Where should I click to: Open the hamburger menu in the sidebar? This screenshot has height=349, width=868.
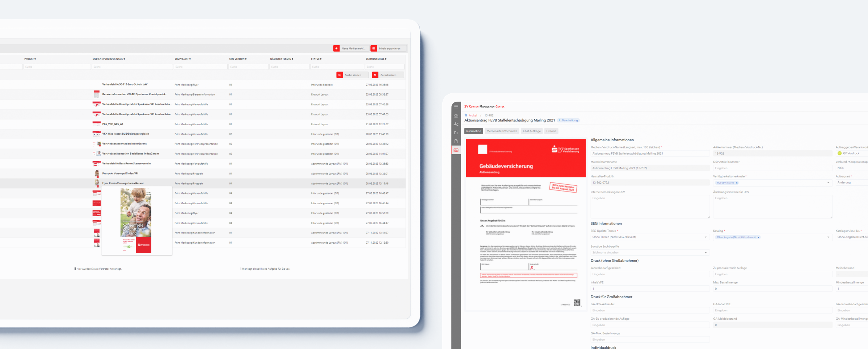456,107
